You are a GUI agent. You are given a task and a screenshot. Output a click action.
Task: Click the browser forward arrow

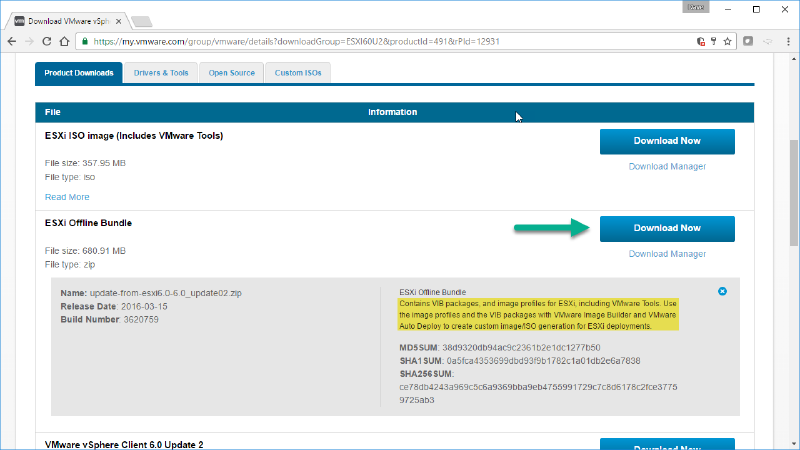point(29,42)
